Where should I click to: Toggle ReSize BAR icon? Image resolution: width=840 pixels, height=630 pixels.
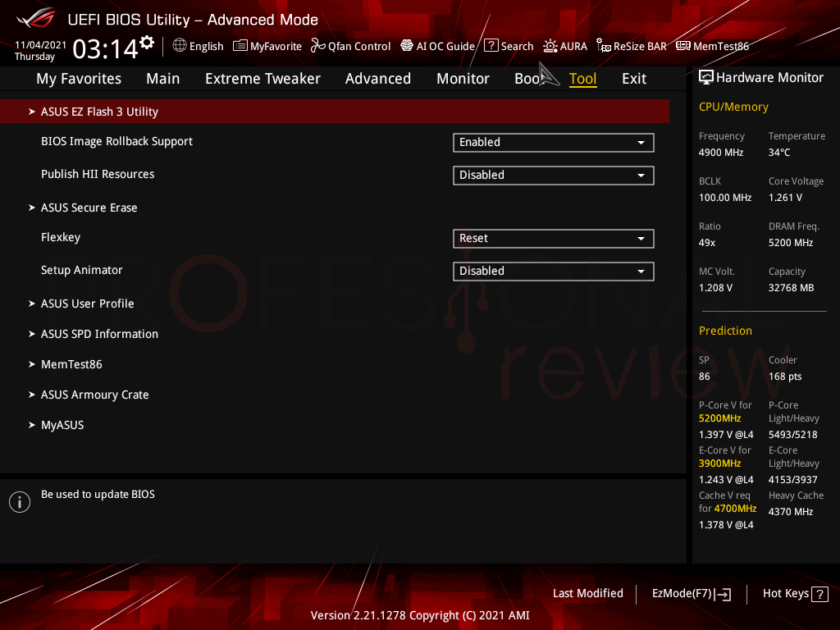pyautogui.click(x=604, y=46)
